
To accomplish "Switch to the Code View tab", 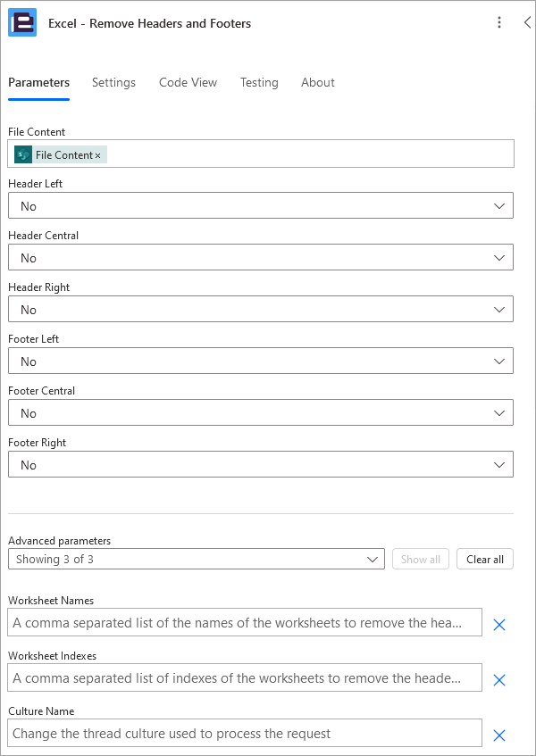I will coord(188,82).
